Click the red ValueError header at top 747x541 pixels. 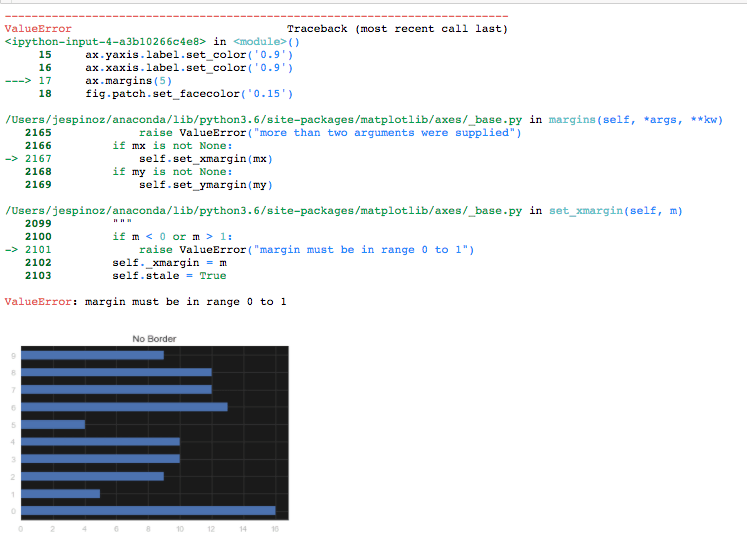click(38, 29)
